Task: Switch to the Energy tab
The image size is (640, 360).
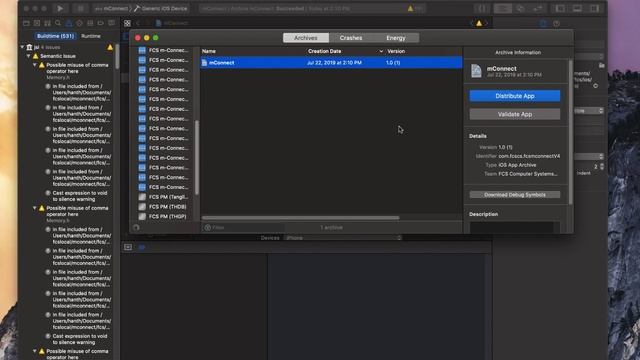Action: coord(396,38)
